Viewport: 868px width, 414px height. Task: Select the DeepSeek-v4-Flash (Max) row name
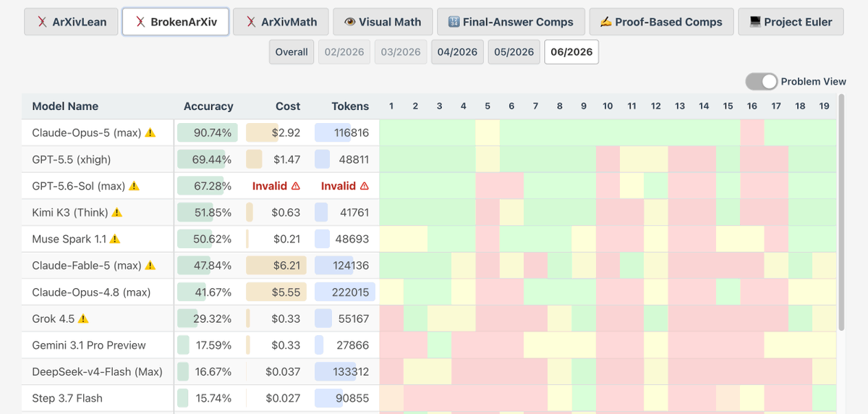coord(97,372)
